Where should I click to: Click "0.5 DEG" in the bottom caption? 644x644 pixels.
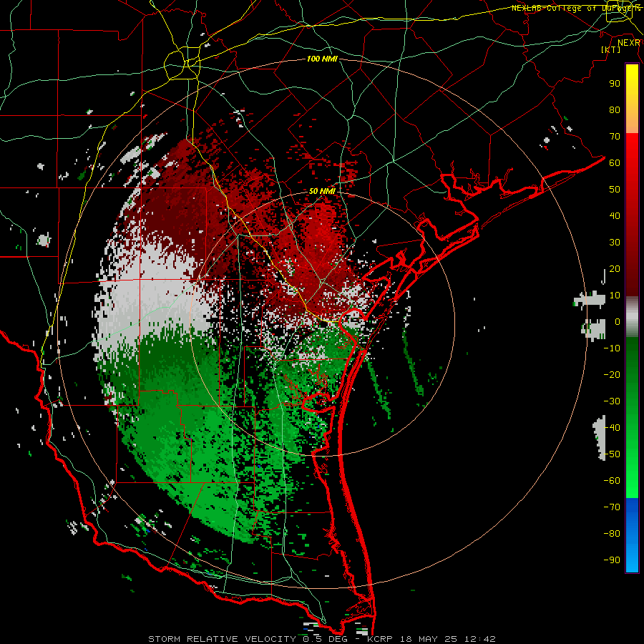324,639
